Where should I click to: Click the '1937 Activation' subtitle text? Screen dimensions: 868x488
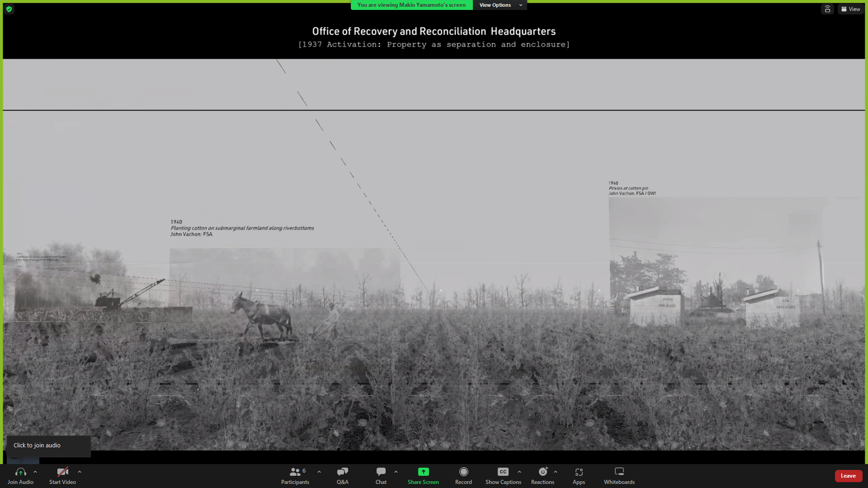pos(434,44)
